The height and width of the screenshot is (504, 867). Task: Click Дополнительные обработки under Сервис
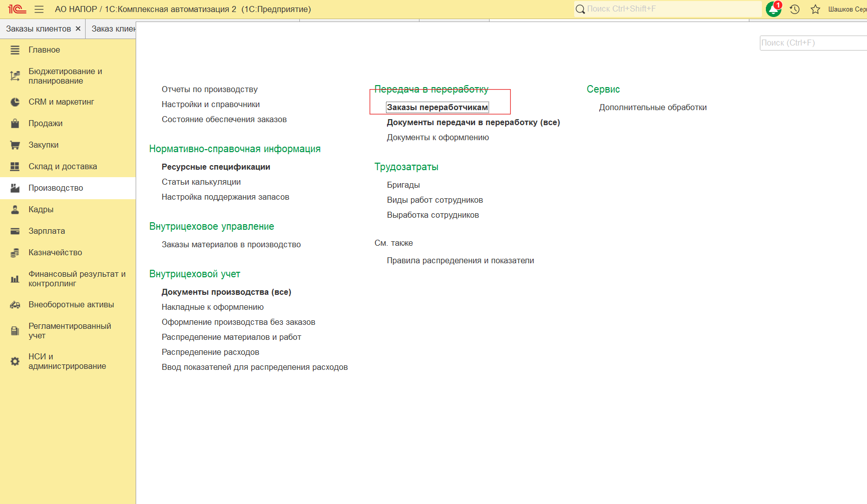point(653,107)
